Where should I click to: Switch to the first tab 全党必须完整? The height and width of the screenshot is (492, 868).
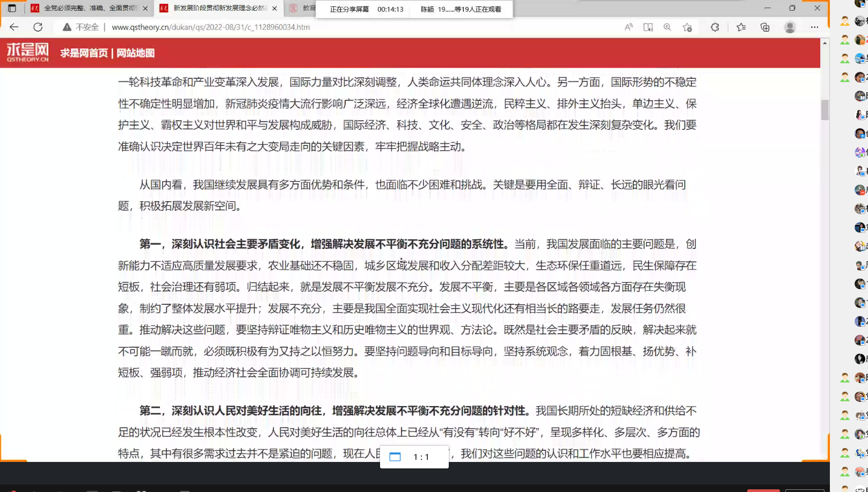pyautogui.click(x=86, y=8)
